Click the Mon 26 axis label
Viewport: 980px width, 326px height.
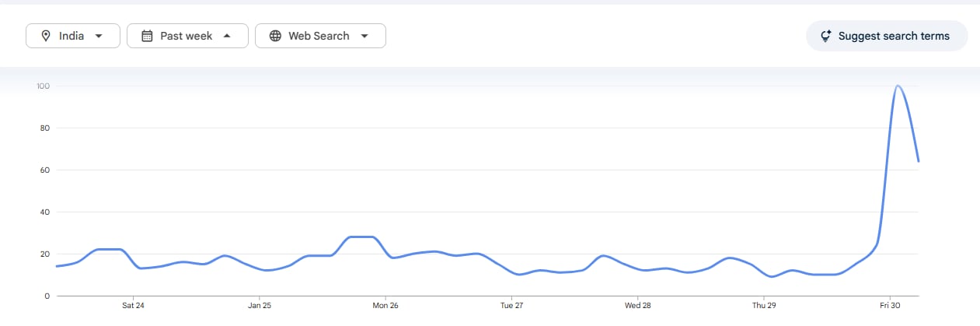[x=385, y=305]
